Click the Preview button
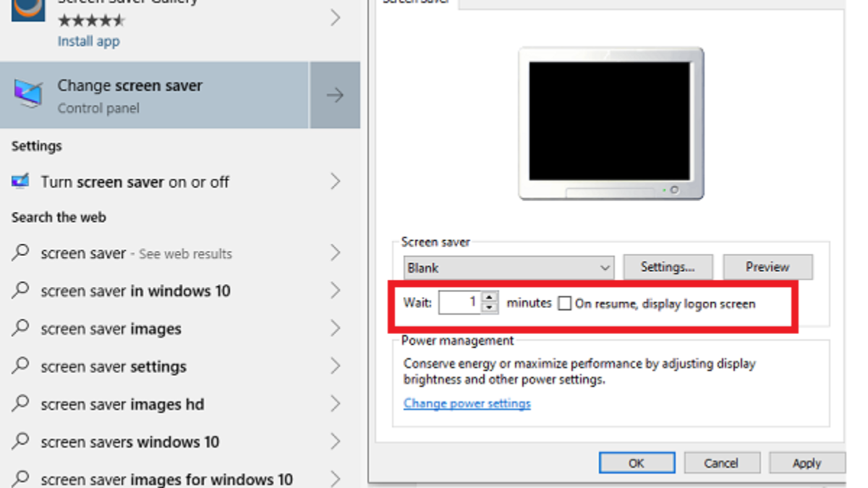The image size is (868, 488). point(767,267)
